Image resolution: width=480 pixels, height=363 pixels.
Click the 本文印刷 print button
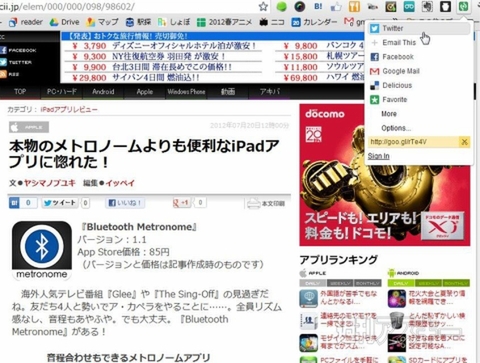pos(266,203)
